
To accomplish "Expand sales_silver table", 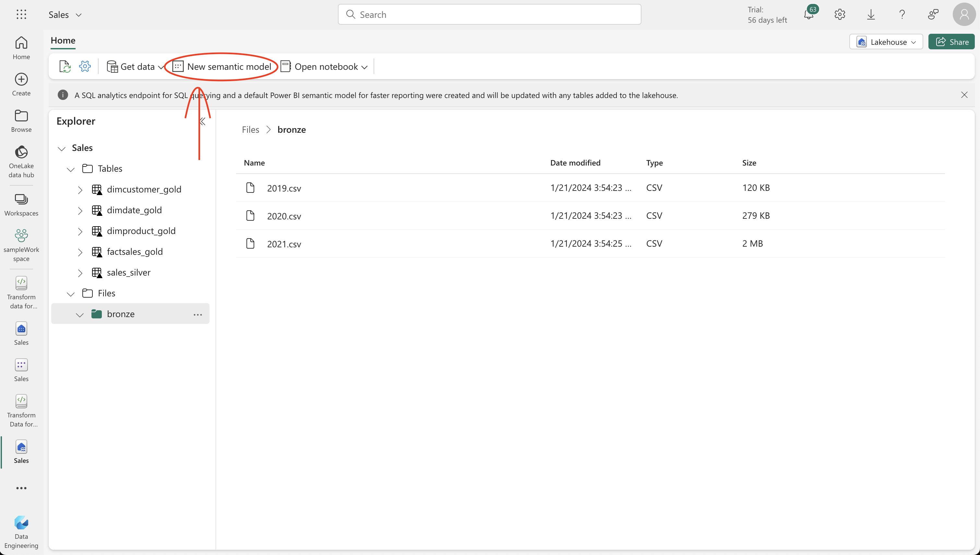I will click(x=80, y=273).
